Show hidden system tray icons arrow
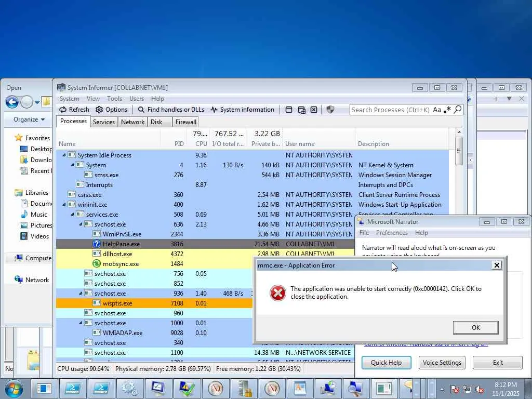 point(442,390)
